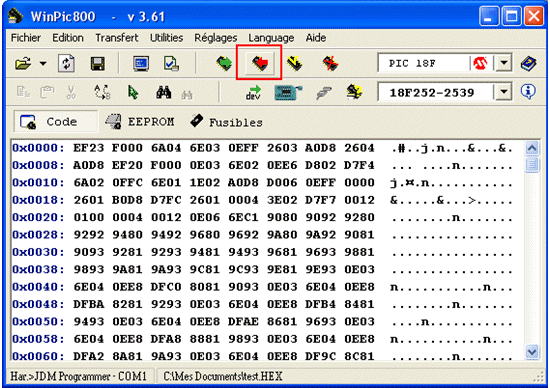550x388 pixels.
Task: Show device info with the blue i icon
Action: point(528,92)
